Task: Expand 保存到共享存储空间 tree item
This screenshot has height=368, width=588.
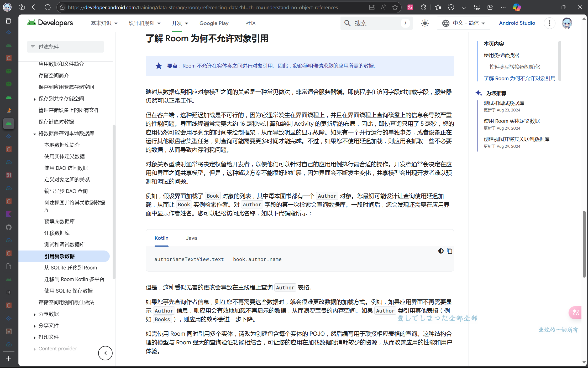Action: [35, 99]
